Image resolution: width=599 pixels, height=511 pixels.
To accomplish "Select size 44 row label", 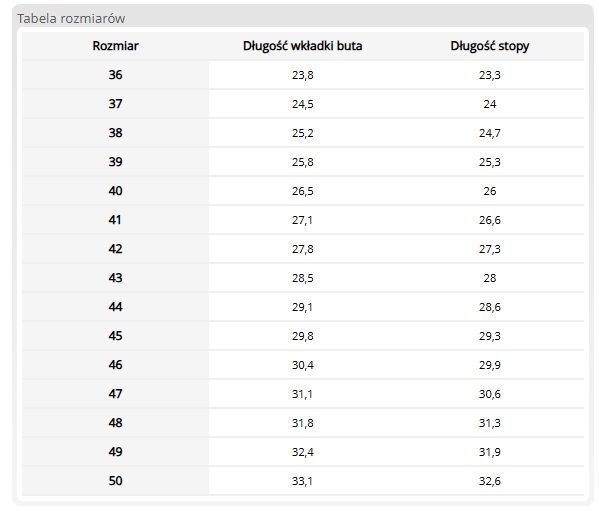I will click(115, 307).
